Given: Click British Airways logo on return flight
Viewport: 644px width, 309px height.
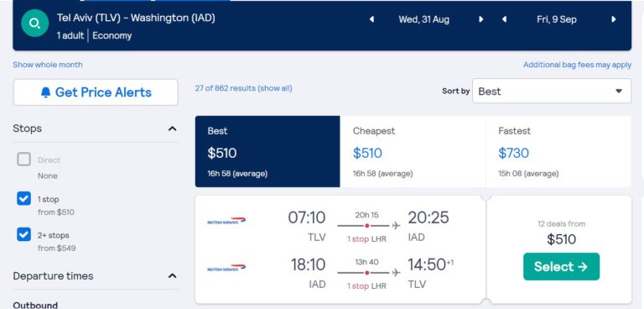Looking at the screenshot, I should coord(226,268).
